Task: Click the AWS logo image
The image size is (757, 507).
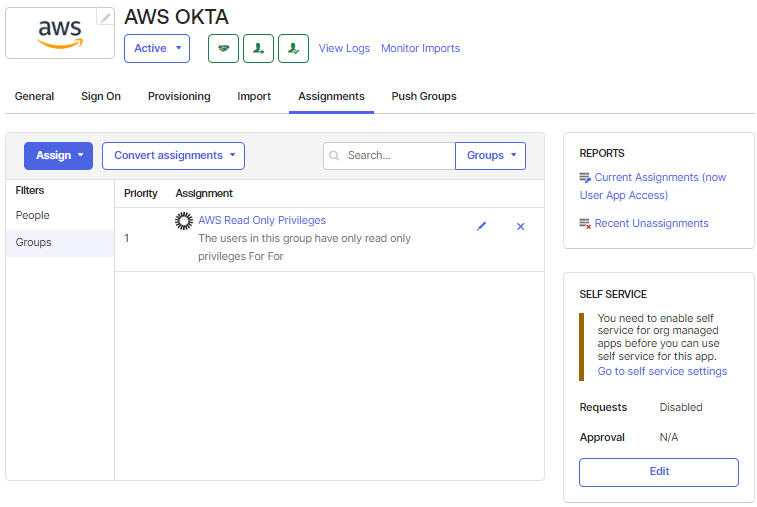Action: [x=60, y=33]
